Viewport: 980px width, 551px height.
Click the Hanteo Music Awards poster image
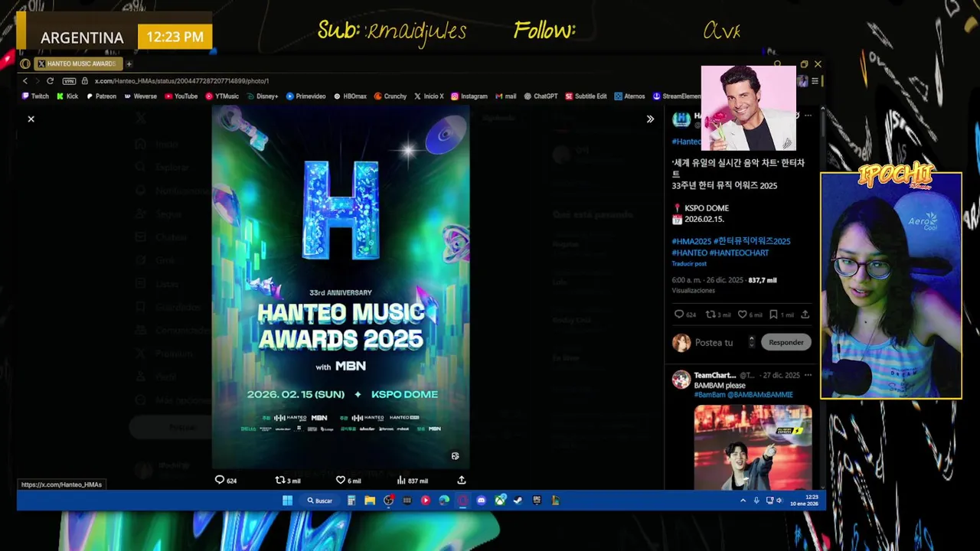pos(341,287)
